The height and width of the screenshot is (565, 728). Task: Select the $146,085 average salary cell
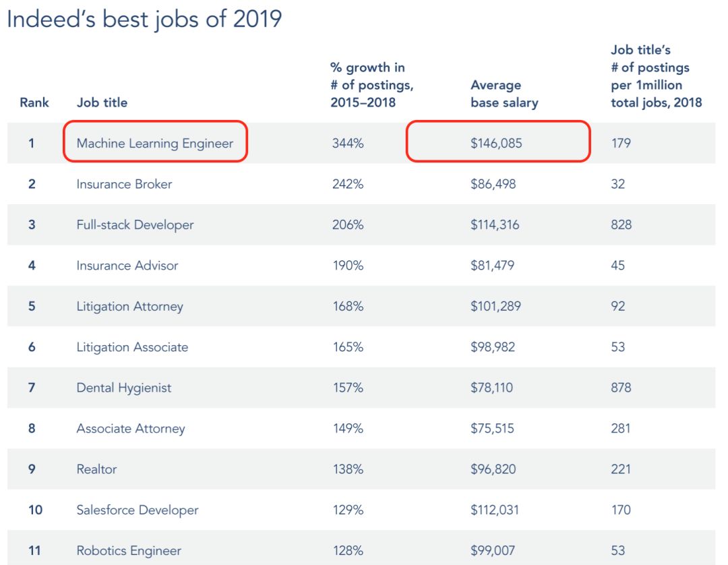pos(496,143)
